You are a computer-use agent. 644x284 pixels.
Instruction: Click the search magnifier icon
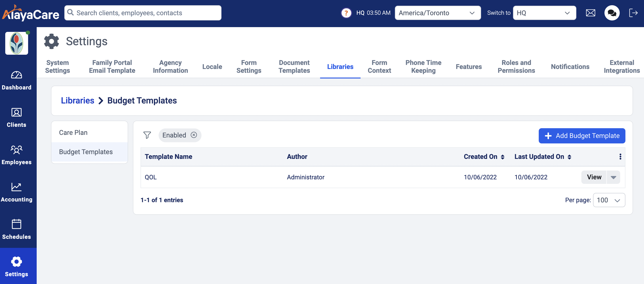[70, 13]
